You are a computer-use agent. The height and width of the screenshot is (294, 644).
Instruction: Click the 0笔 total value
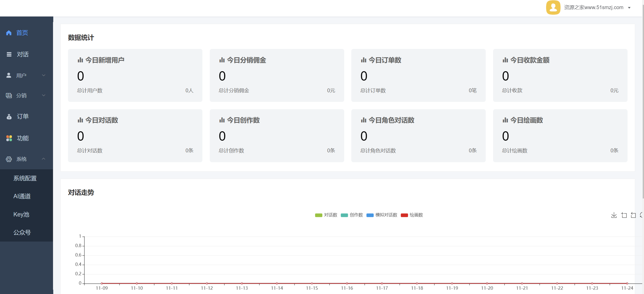(473, 90)
